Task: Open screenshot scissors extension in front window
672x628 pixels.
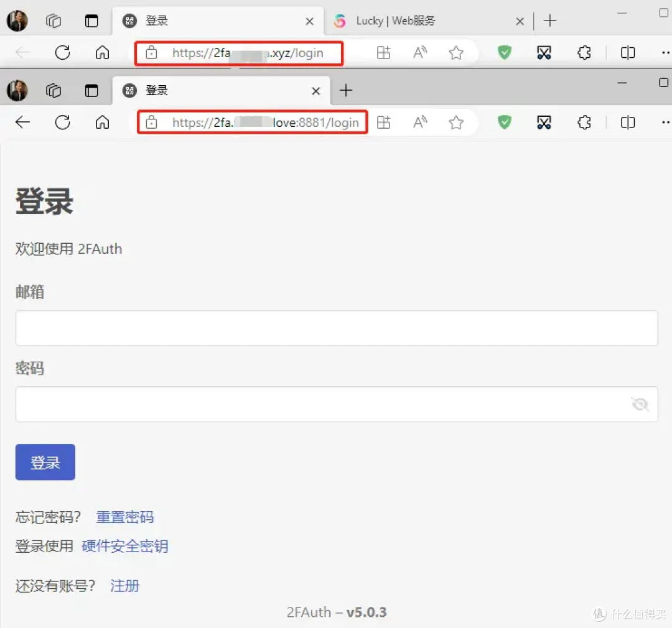Action: click(x=544, y=122)
